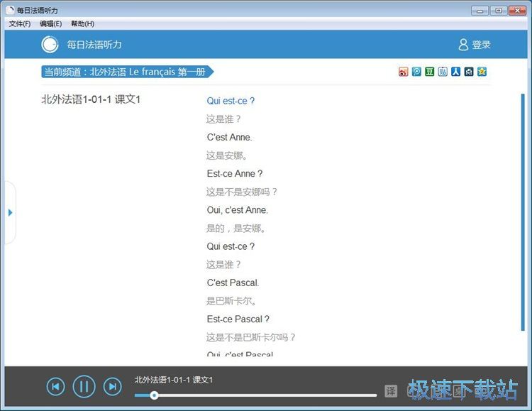Click the current channel banner 北外法语 Le français
Screen dimensions: 532x411
[127, 72]
